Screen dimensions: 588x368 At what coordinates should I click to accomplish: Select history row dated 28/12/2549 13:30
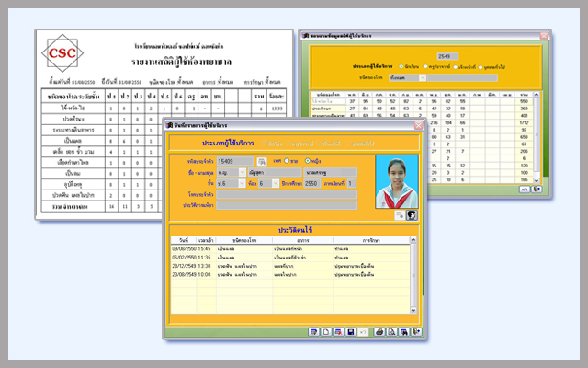point(290,266)
